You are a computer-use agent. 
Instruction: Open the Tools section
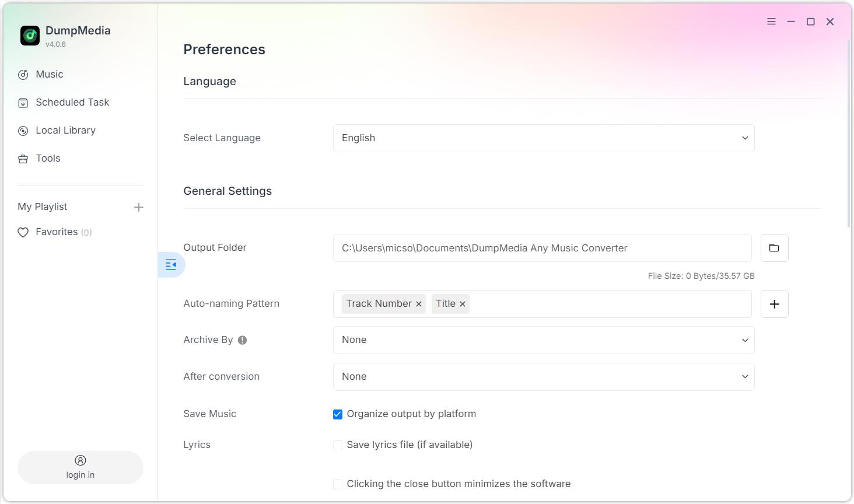47,158
